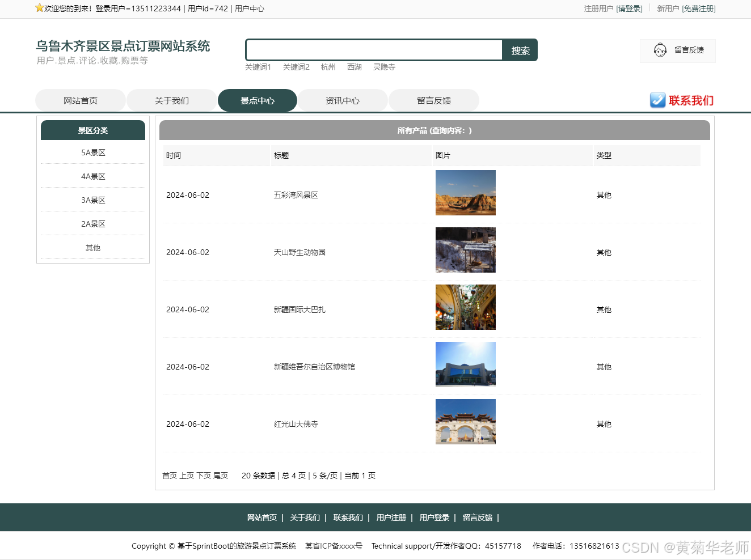Go to 上页 previous page
751x560 pixels.
[x=187, y=476]
